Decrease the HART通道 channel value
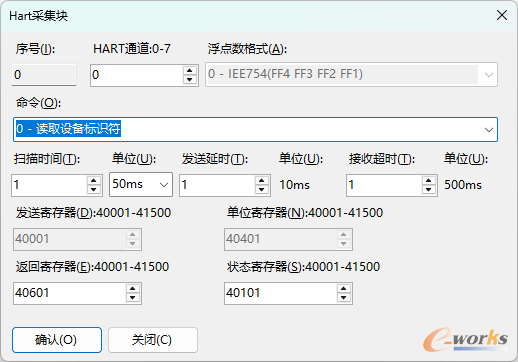 tap(190, 79)
